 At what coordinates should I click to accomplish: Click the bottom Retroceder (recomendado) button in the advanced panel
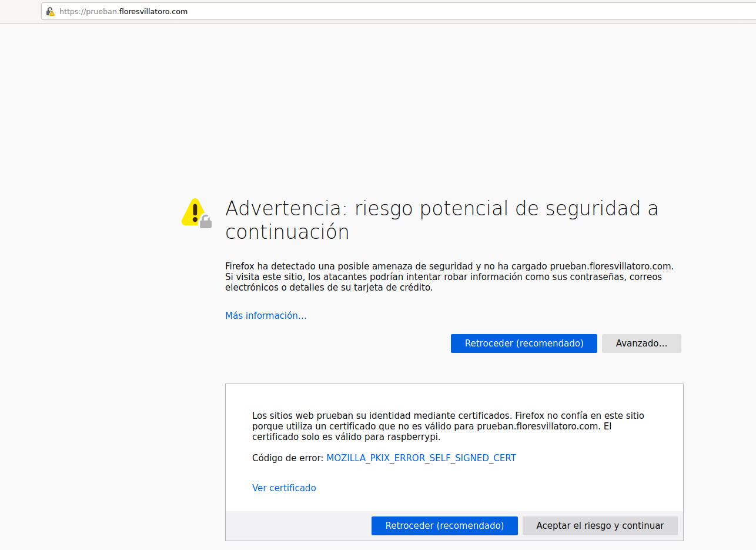point(444,526)
